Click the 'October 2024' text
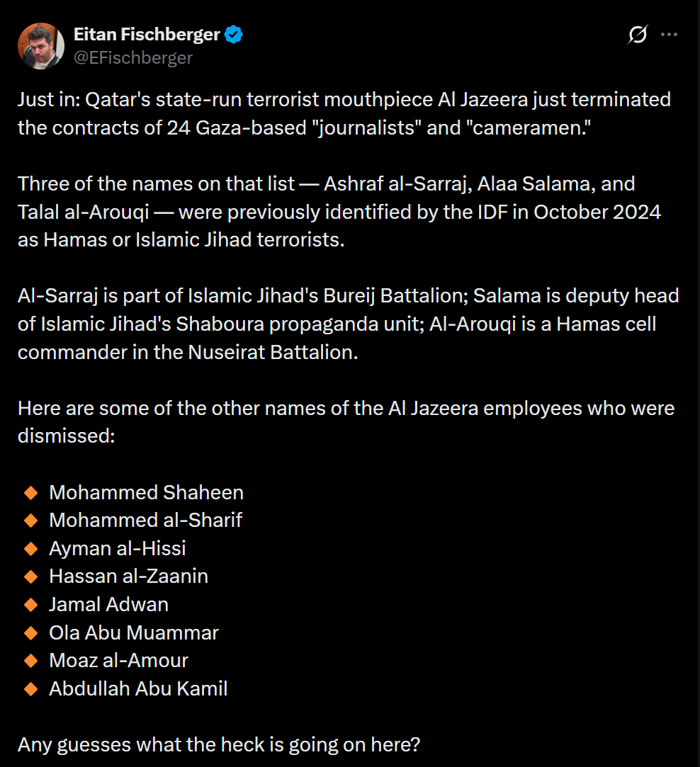 click(597, 212)
